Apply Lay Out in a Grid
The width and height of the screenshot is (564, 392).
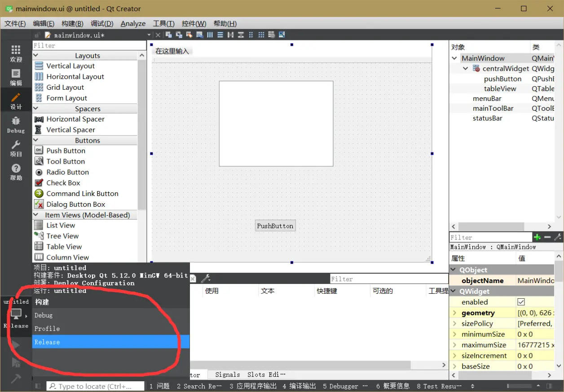(261, 35)
